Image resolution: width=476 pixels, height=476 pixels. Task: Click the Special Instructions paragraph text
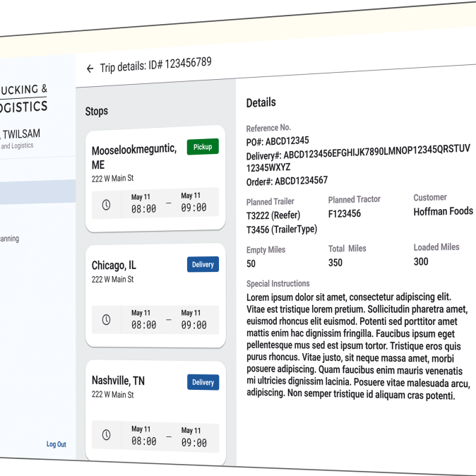357,346
